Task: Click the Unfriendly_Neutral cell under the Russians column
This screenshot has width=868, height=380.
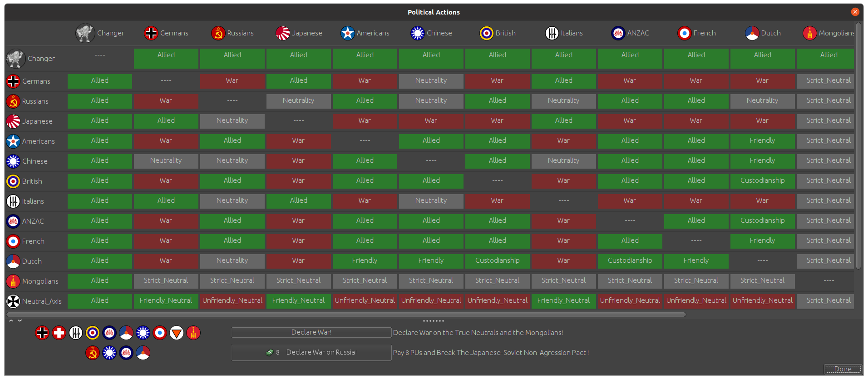Action: [232, 301]
